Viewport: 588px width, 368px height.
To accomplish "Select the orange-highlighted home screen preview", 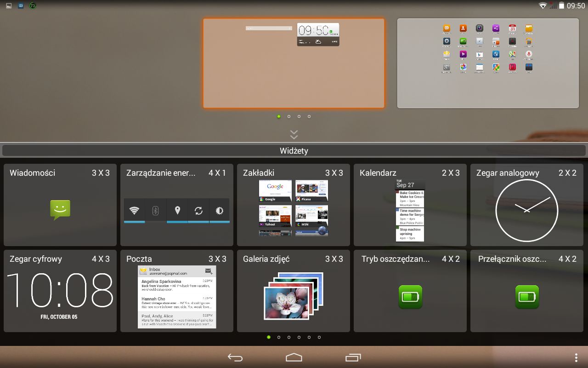I will [x=294, y=63].
